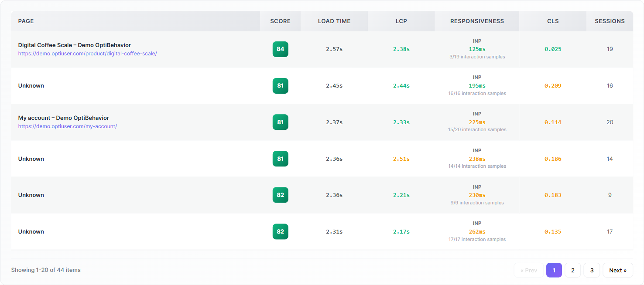Click the 0.186 CLS value
Image resolution: width=644 pixels, height=285 pixels.
(x=553, y=159)
